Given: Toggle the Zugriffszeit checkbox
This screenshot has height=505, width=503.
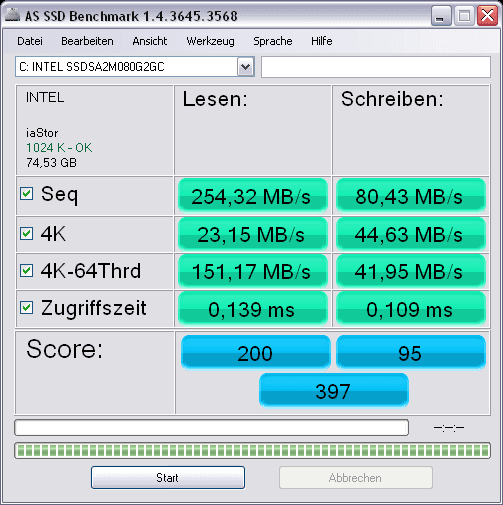Looking at the screenshot, I should tap(26, 307).
